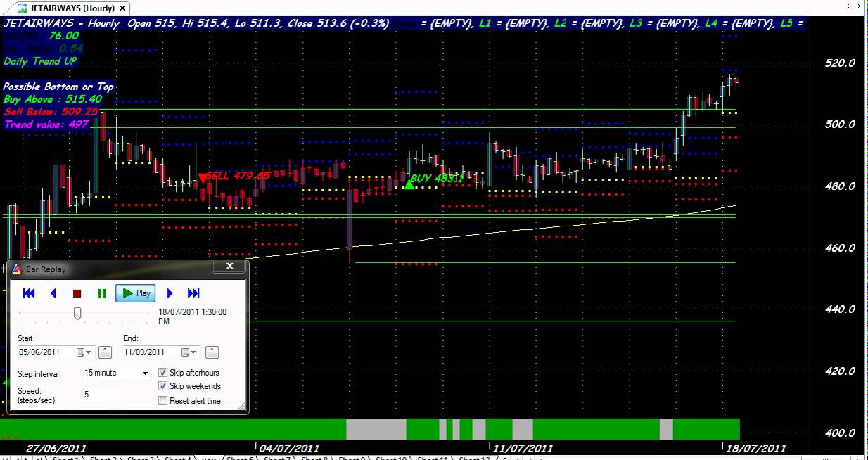The height and width of the screenshot is (460, 868).
Task: Click the 440.0 price axis label
Action: (x=840, y=309)
